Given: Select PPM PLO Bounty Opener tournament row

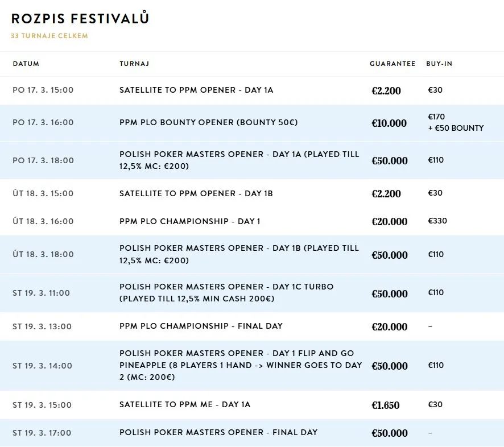Looking at the screenshot, I should [x=252, y=123].
